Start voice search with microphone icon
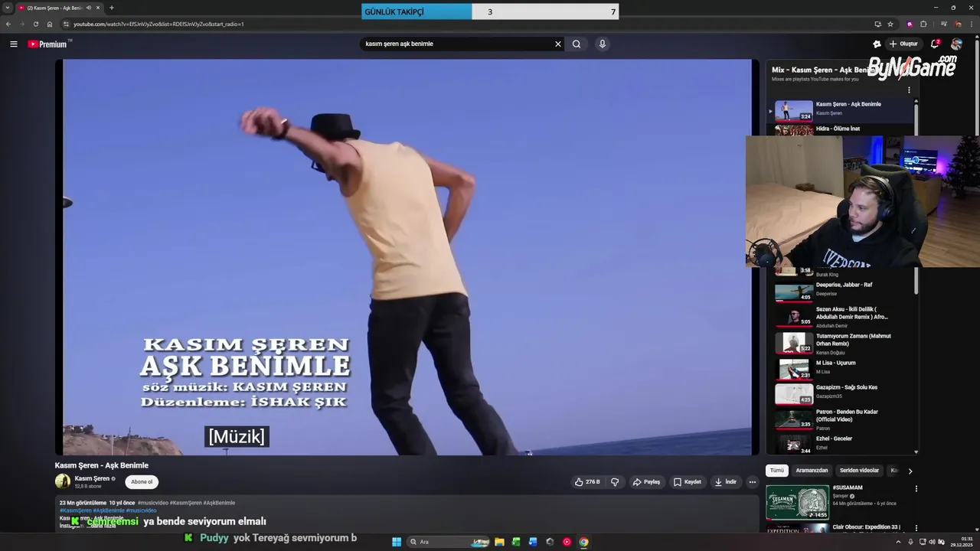The height and width of the screenshot is (551, 980). 603,44
